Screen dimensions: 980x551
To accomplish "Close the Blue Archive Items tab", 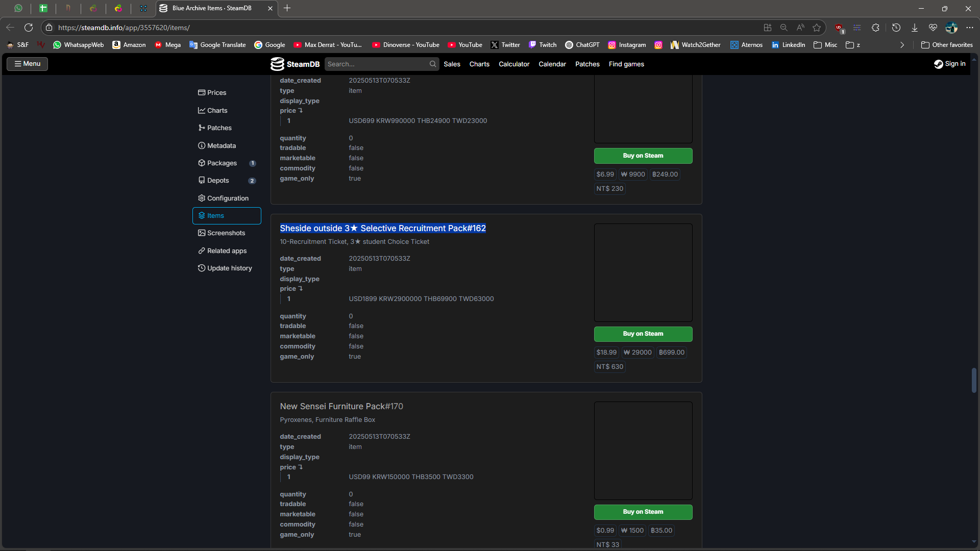I will (270, 8).
